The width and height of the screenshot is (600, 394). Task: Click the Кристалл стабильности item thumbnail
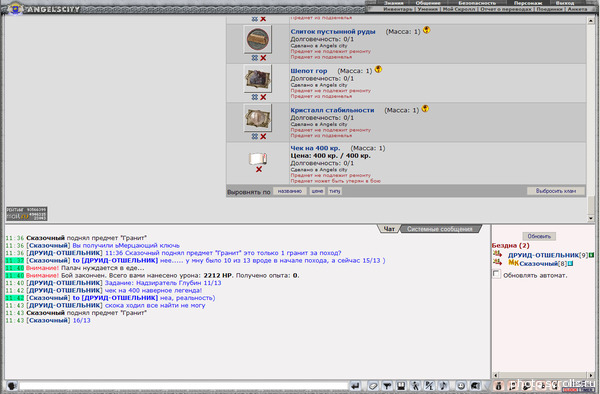[258, 118]
